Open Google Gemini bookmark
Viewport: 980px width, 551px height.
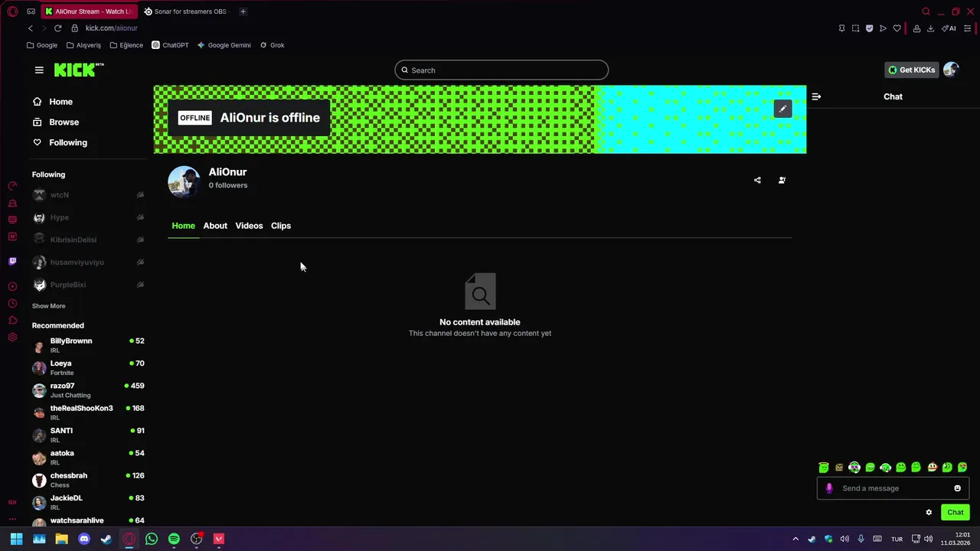tap(224, 45)
